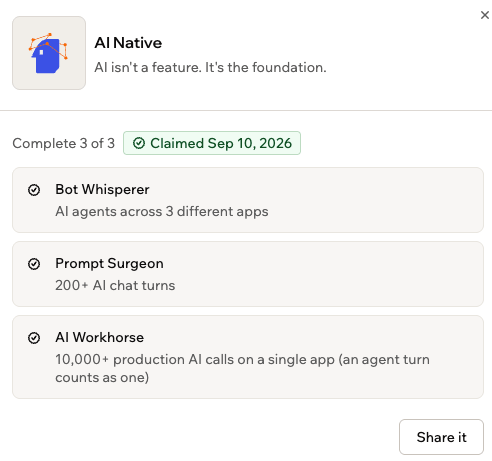Open the Bot Whisperer achievement card
492x461 pixels.
click(248, 200)
